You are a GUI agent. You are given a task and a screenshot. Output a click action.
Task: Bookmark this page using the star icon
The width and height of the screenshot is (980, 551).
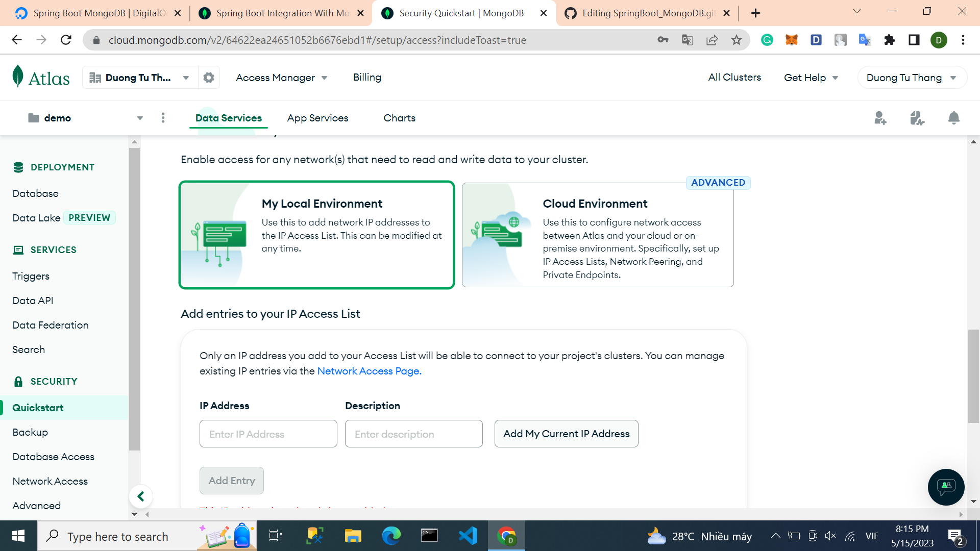pyautogui.click(x=737, y=40)
